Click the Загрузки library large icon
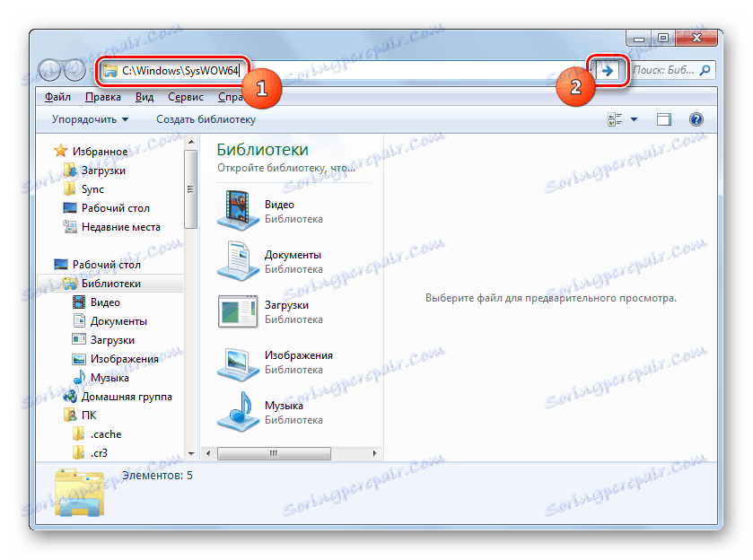Screen dimensions: 753x560 pos(238,311)
